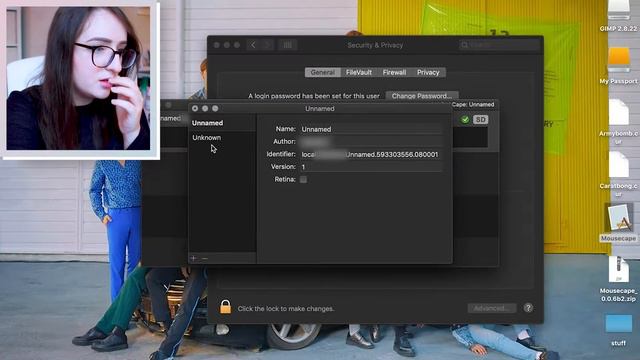Image resolution: width=640 pixels, height=360 pixels.
Task: Click the blurred Author field
Action: pos(371,142)
